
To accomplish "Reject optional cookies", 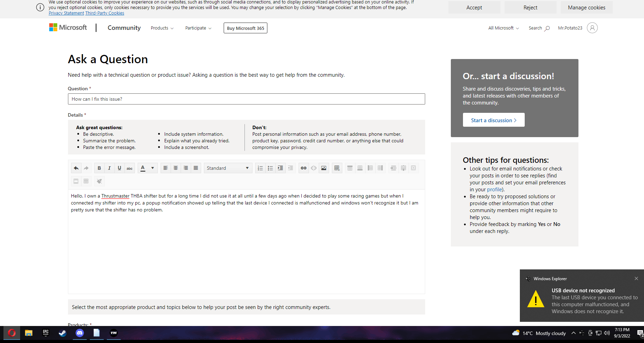I will (530, 7).
